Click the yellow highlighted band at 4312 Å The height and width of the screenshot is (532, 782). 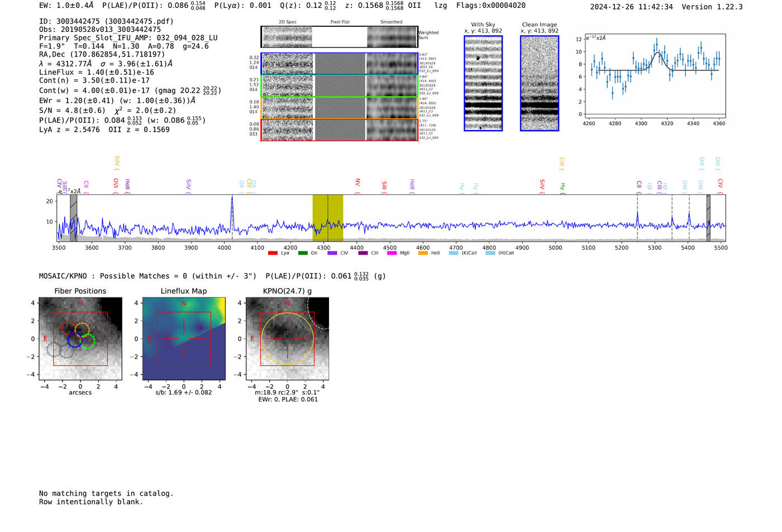click(x=327, y=218)
